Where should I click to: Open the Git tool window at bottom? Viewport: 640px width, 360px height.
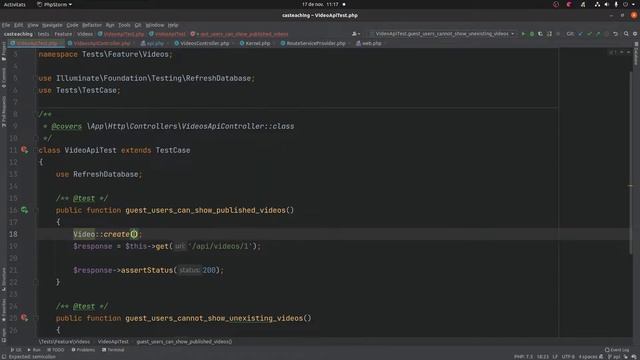click(16, 350)
